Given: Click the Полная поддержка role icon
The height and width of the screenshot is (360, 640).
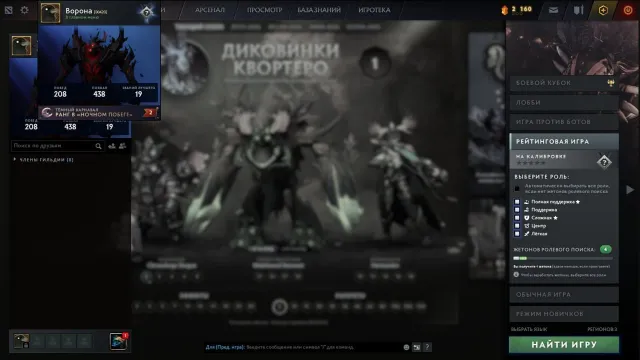Looking at the screenshot, I should [x=527, y=202].
